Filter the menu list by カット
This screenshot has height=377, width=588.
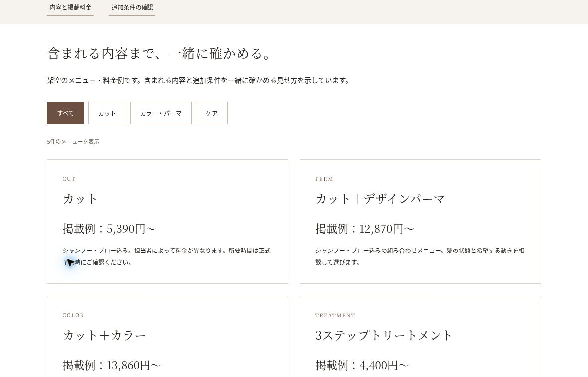107,113
